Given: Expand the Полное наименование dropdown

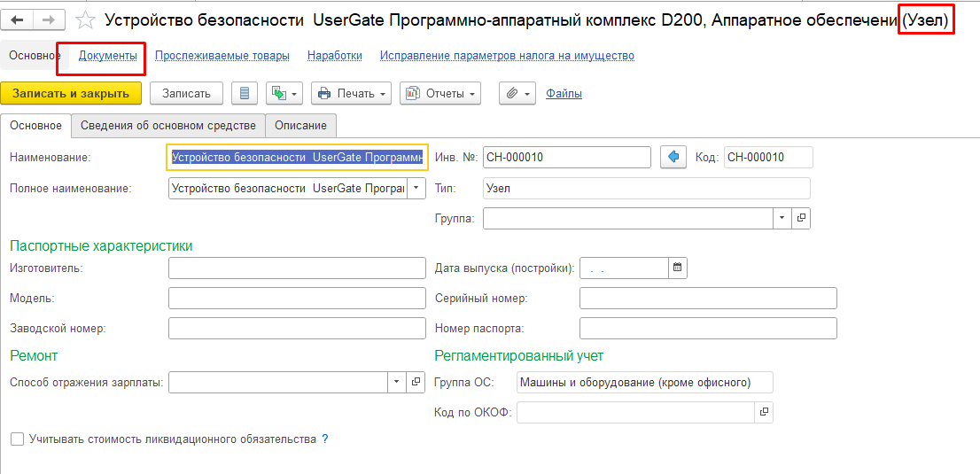Looking at the screenshot, I should click(416, 189).
